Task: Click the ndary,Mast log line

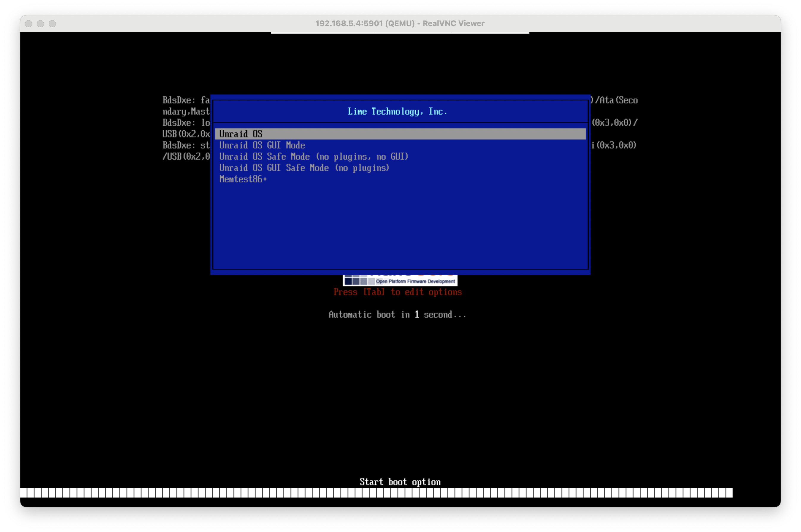Action: click(x=186, y=111)
